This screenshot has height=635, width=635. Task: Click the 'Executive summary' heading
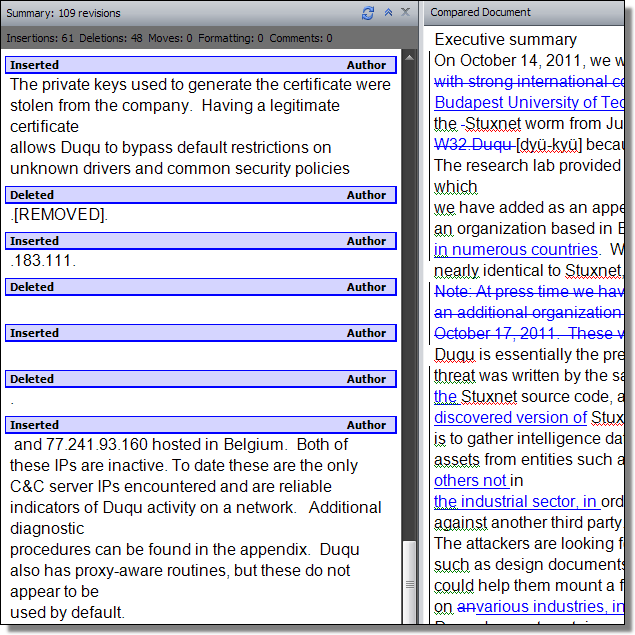coord(505,40)
